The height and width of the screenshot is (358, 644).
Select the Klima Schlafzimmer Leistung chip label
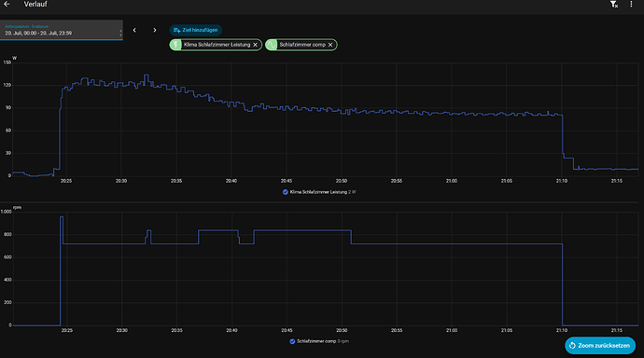pyautogui.click(x=217, y=45)
